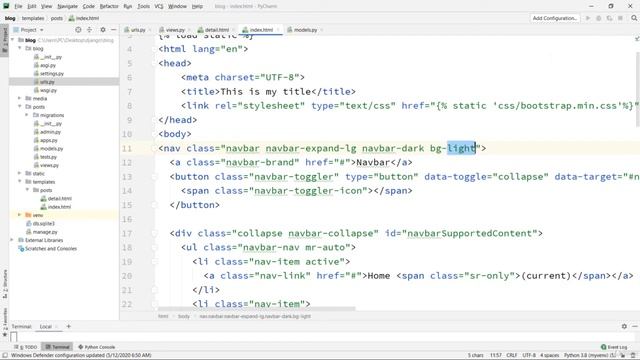Close the Local terminal tab
This screenshot has width=640, height=360.
click(57, 327)
